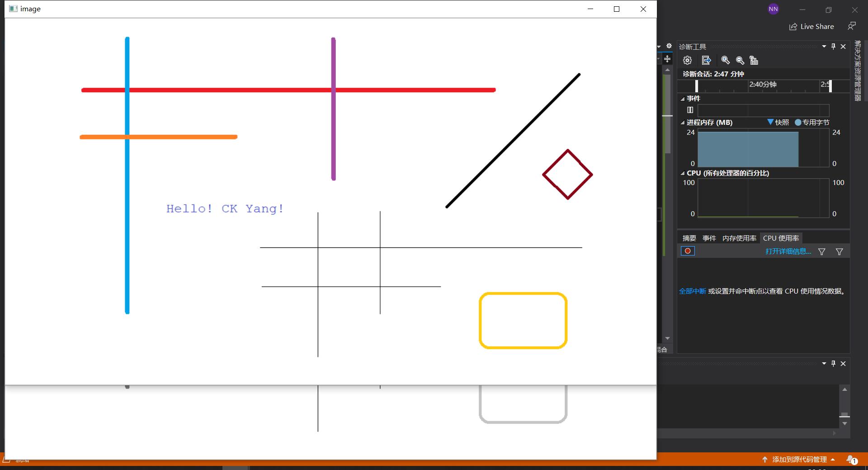
Task: Close the image window
Action: (x=643, y=9)
